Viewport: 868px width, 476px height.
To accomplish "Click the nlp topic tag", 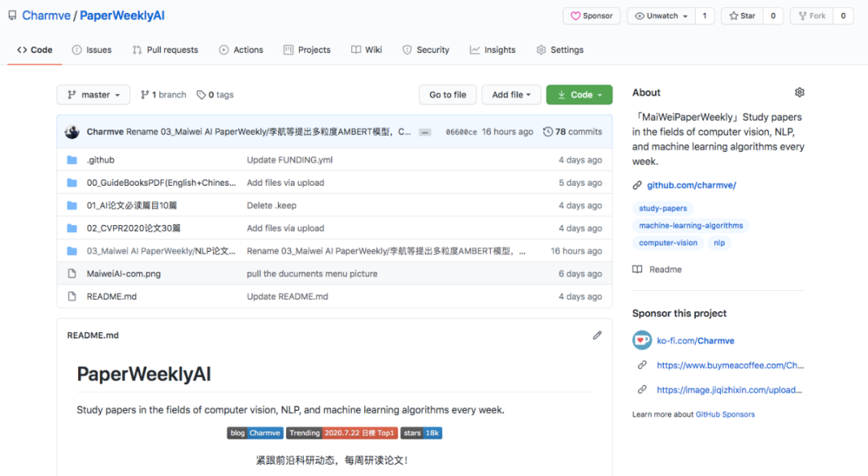I will tap(719, 243).
